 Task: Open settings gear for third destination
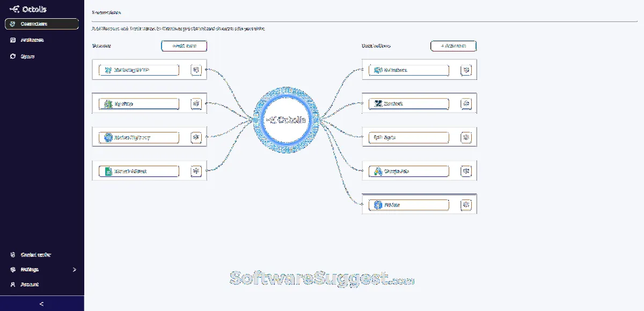coord(466,138)
